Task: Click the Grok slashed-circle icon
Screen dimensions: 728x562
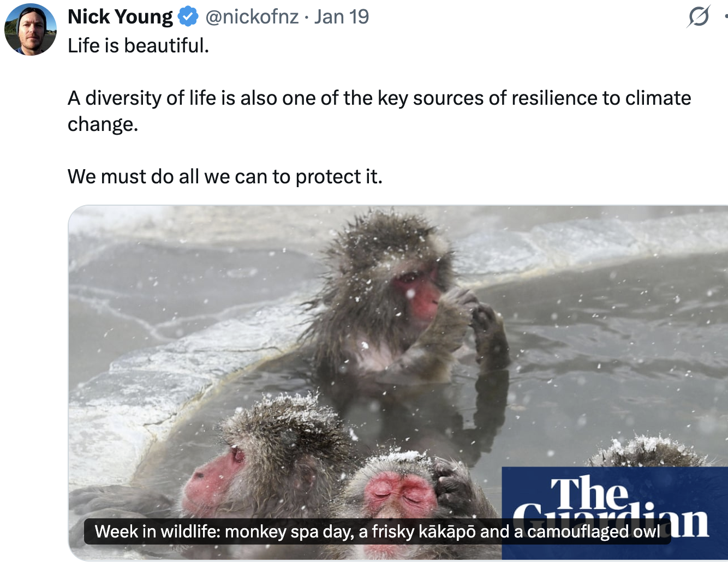Action: (699, 17)
